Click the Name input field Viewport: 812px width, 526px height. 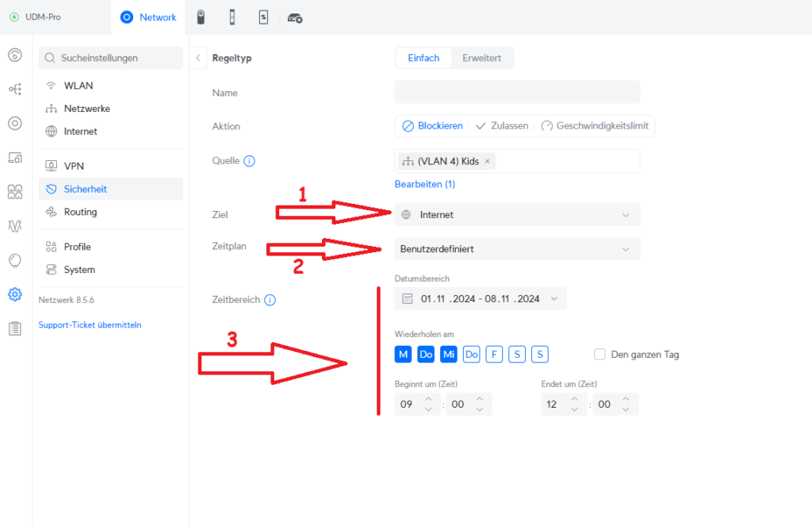[517, 93]
